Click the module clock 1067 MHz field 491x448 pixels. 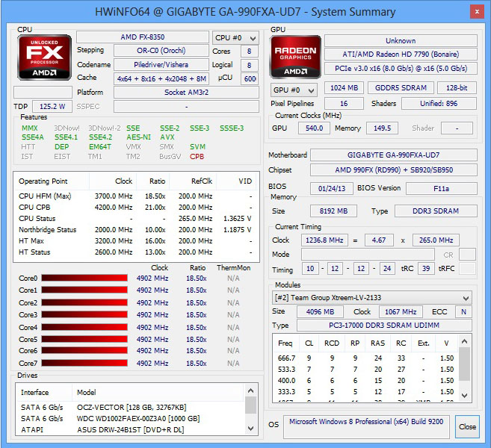[401, 311]
